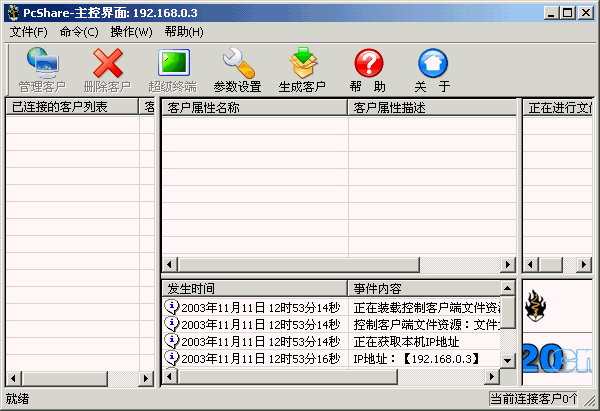Viewport: 600px width, 411px height.
Task: Open the 文件(F) menu
Action: pyautogui.click(x=29, y=32)
